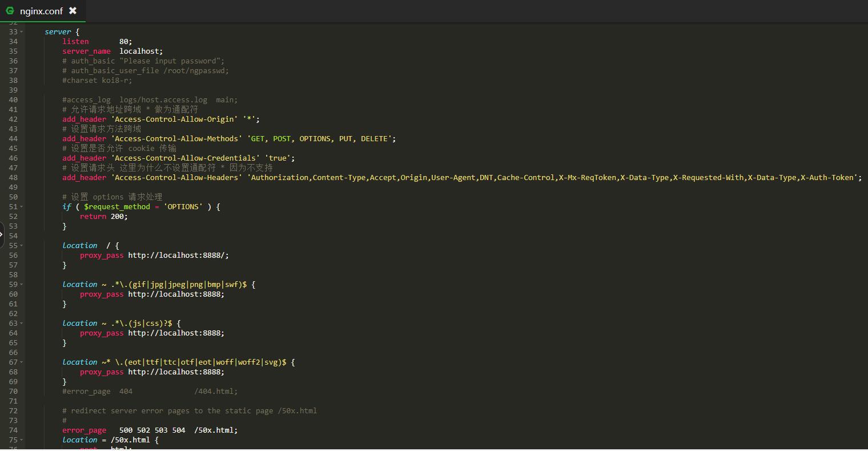Click 'Access-Control-Allow-Credentials' header string
This screenshot has height=451, width=868.
(x=185, y=158)
